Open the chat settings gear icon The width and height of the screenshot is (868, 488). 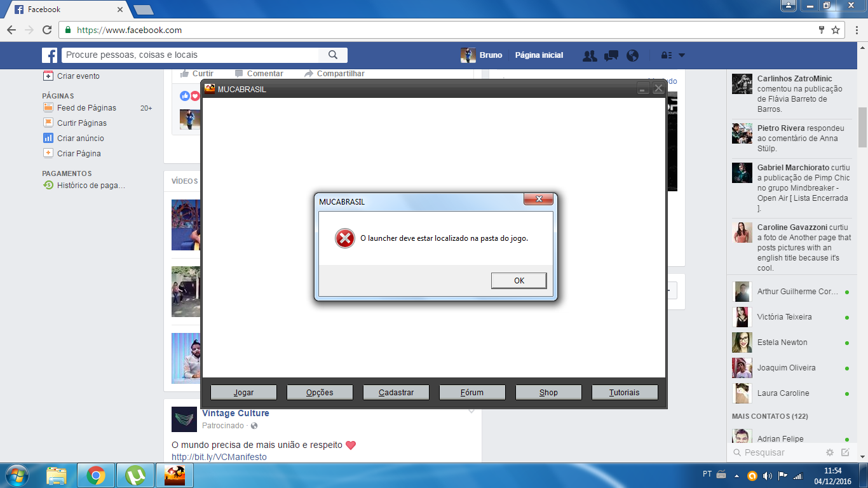829,452
